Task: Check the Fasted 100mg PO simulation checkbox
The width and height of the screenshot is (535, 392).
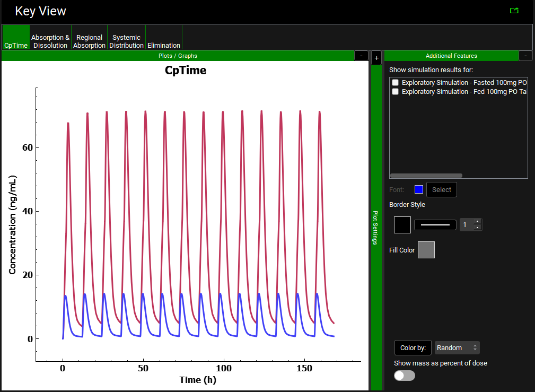Action: [395, 83]
